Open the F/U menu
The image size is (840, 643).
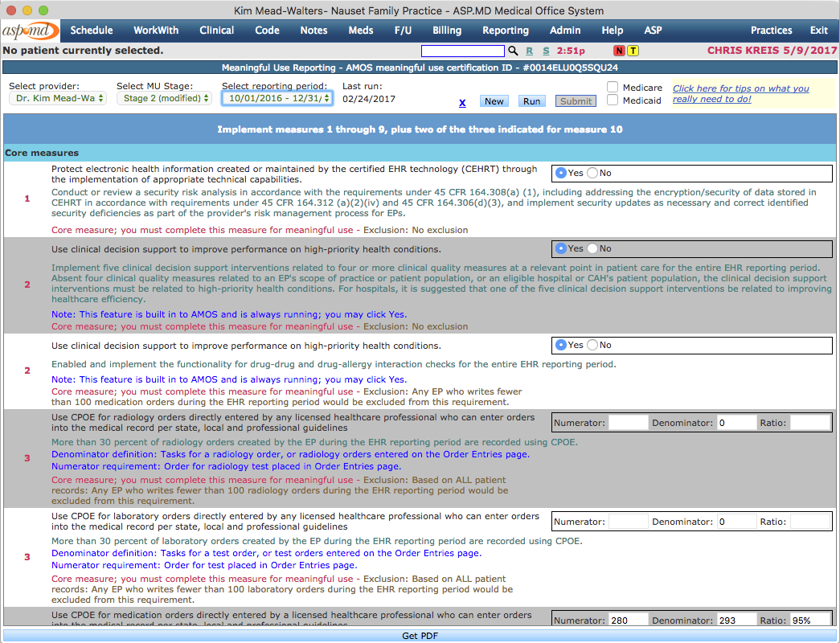pos(403,31)
